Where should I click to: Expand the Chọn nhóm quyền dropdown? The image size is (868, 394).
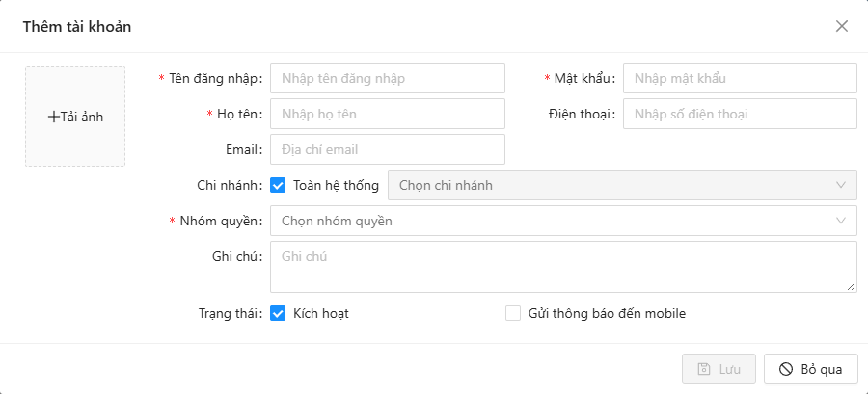(563, 221)
